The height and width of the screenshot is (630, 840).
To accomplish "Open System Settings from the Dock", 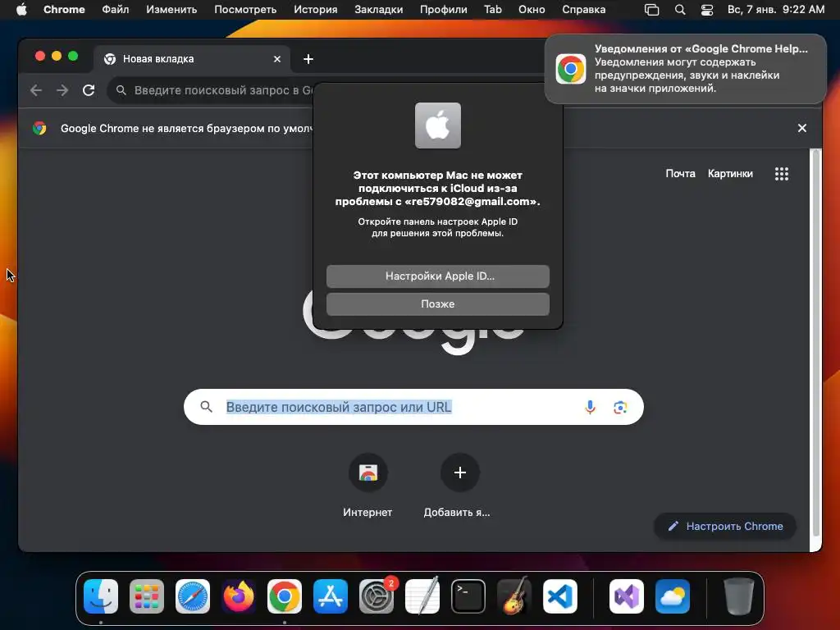I will point(376,596).
